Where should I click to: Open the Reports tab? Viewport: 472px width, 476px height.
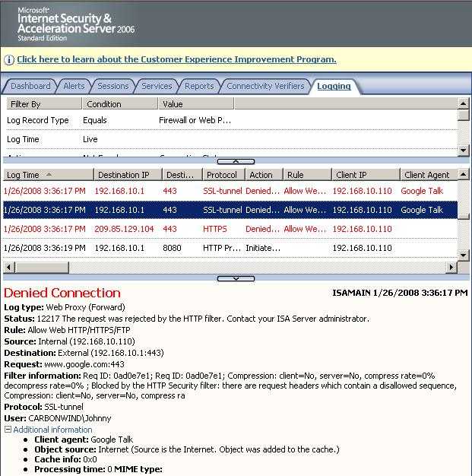(199, 86)
